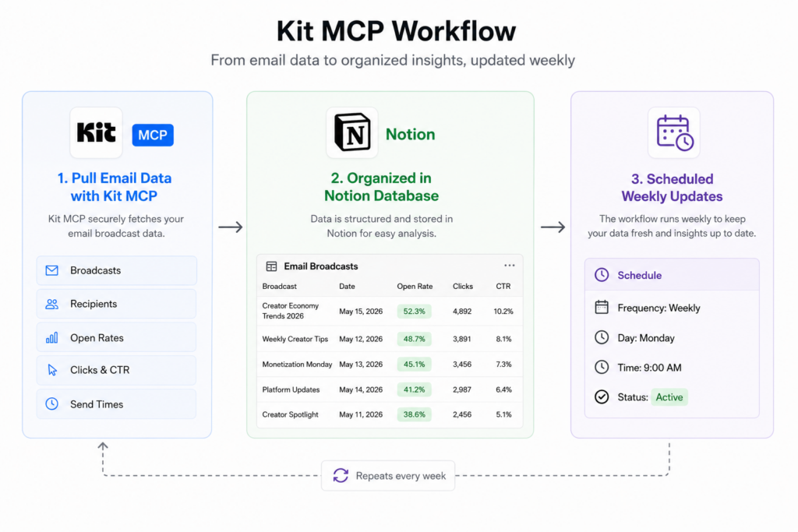This screenshot has height=532, width=798.
Task: Click the calendar icon beside Frequency: Weekly
Action: pos(602,307)
